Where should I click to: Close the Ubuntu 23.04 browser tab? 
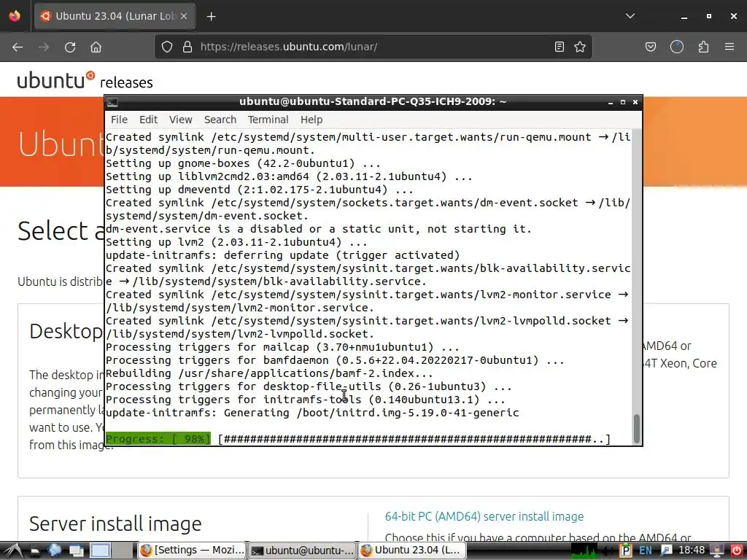[184, 16]
